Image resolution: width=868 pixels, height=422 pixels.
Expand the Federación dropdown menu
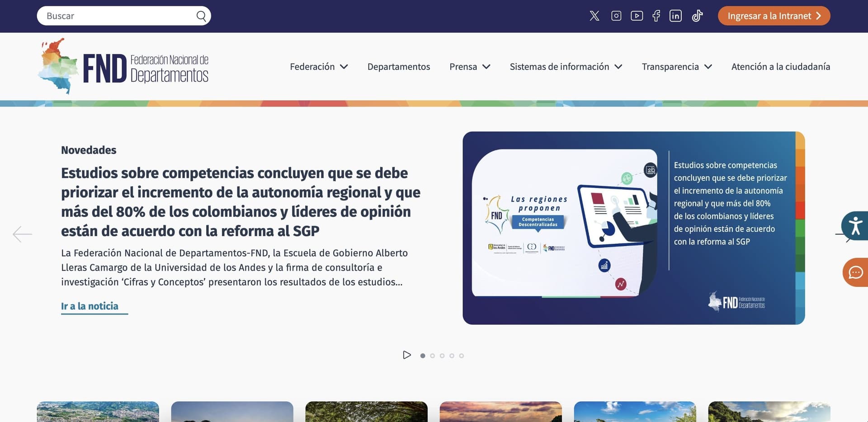coord(319,66)
